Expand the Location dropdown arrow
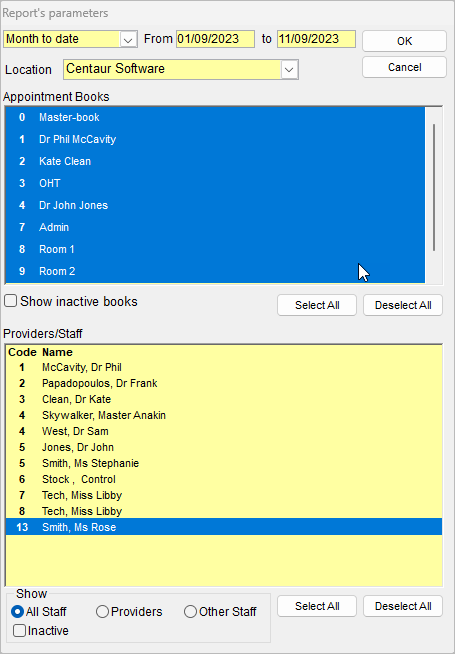The height and width of the screenshot is (654, 455). (x=289, y=69)
